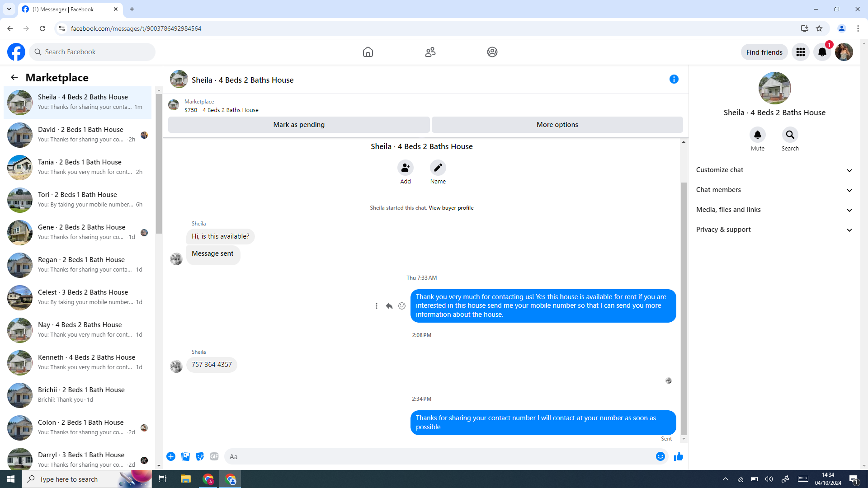The height and width of the screenshot is (488, 868).
Task: Open Darryl · 3 Beds 1 Bath House chat
Action: (78, 458)
